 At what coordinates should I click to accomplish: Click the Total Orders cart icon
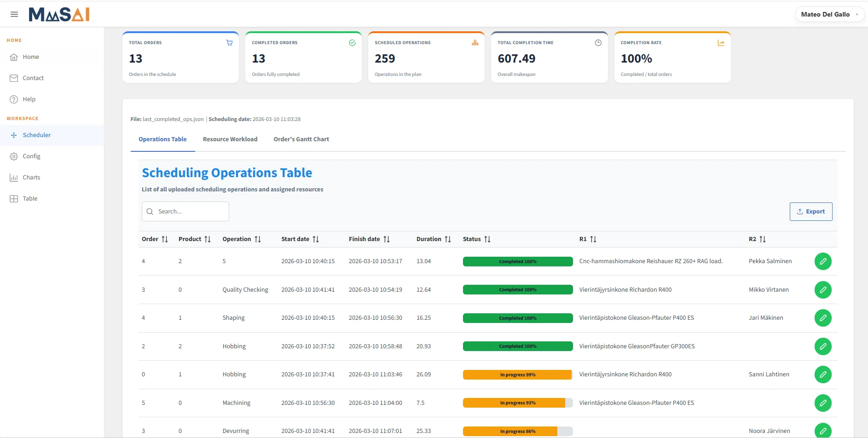[x=229, y=43]
